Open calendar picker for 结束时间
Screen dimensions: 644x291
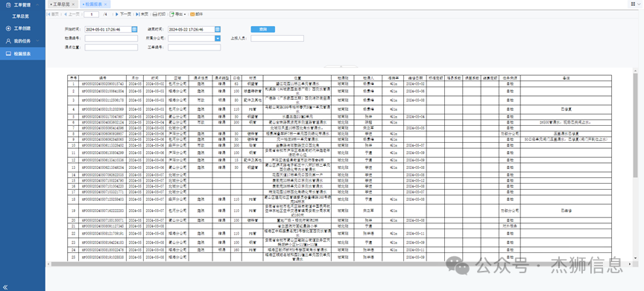tap(218, 29)
